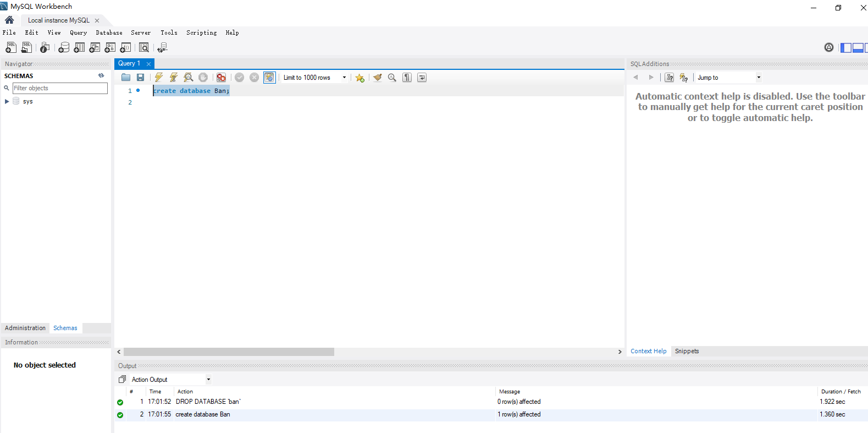Toggle the left sidebar panel visibility

(846, 48)
